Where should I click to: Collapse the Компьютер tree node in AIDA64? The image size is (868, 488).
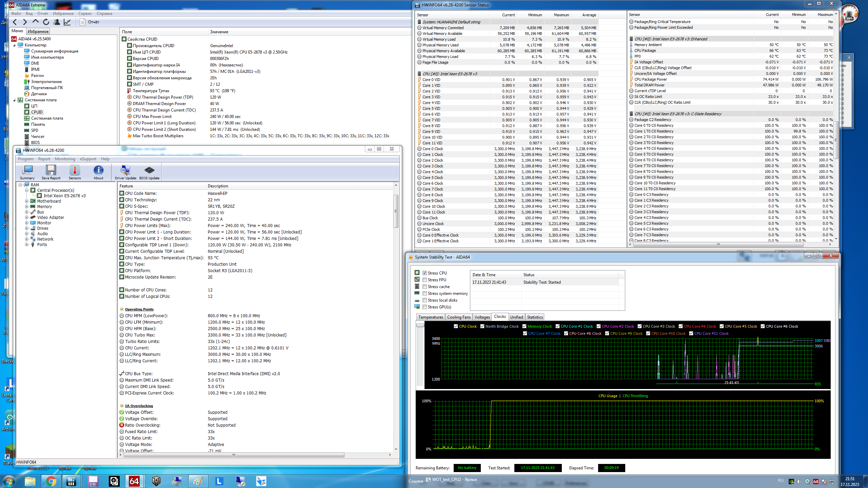pos(14,45)
